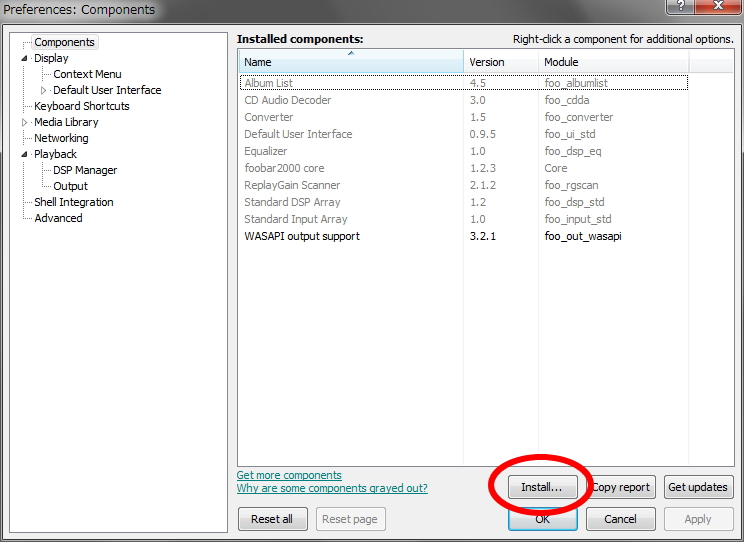This screenshot has width=744, height=542.
Task: Sort components by Module column header
Action: [x=613, y=62]
